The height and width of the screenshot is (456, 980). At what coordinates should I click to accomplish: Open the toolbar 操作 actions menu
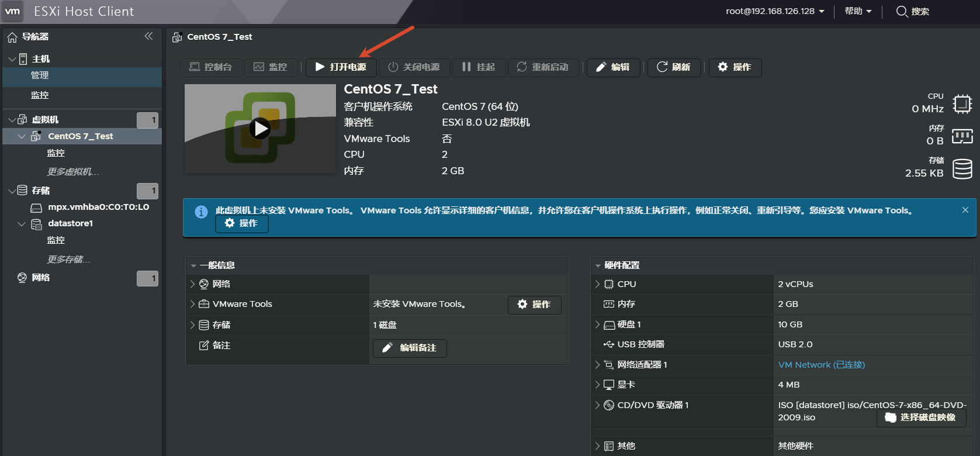point(735,67)
